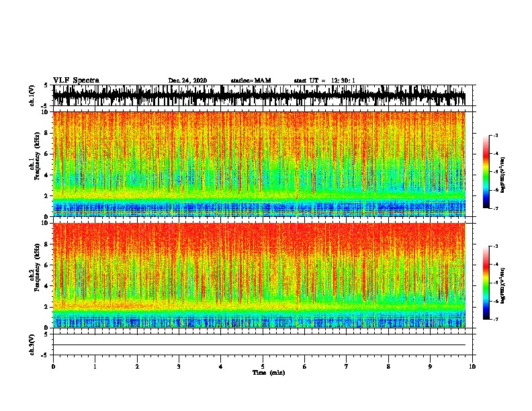Click the "3" tick on the time axis
The image size is (532, 411).
pyautogui.click(x=179, y=367)
